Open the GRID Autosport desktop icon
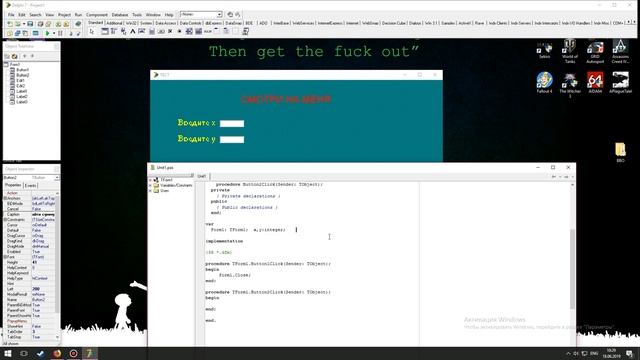 pyautogui.click(x=595, y=51)
